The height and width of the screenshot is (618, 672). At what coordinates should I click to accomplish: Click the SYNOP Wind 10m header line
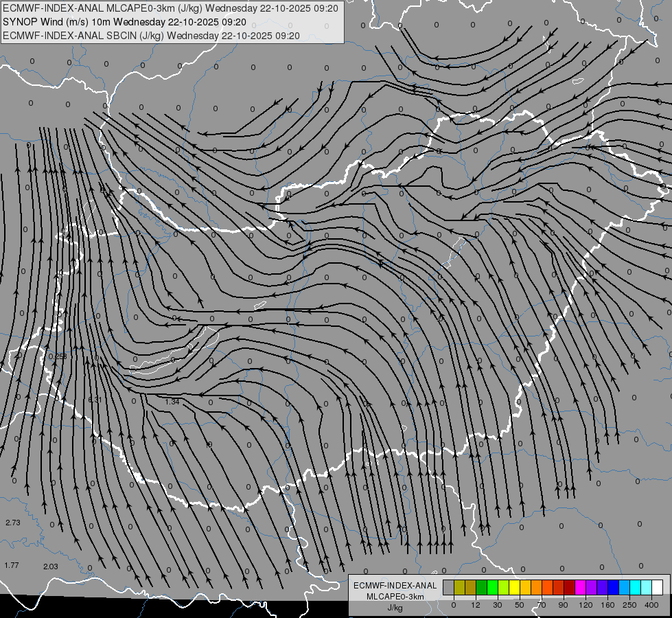pos(124,22)
